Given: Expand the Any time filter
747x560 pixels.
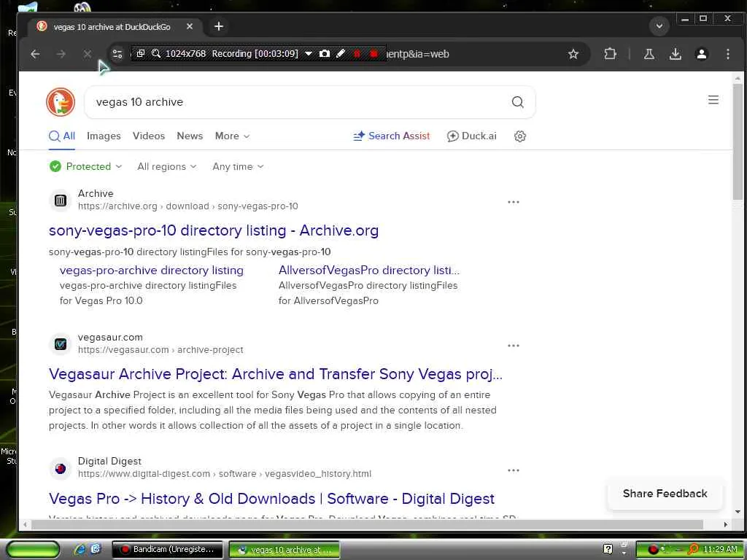Looking at the screenshot, I should pyautogui.click(x=238, y=166).
